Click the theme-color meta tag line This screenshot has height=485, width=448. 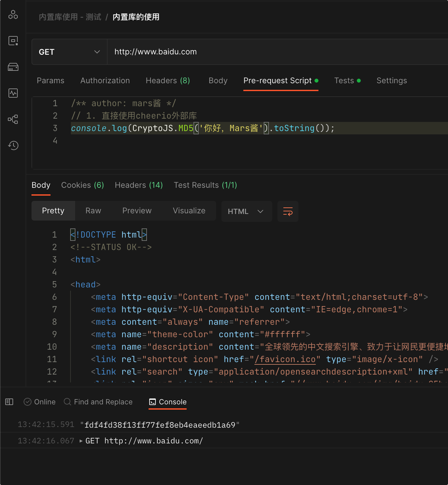201,335
